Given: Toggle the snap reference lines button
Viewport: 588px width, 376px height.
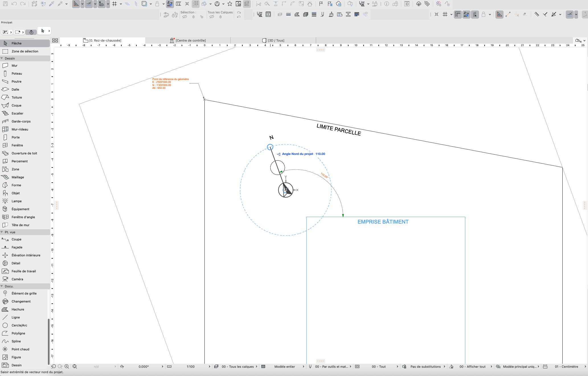Looking at the screenshot, I should point(89,4).
